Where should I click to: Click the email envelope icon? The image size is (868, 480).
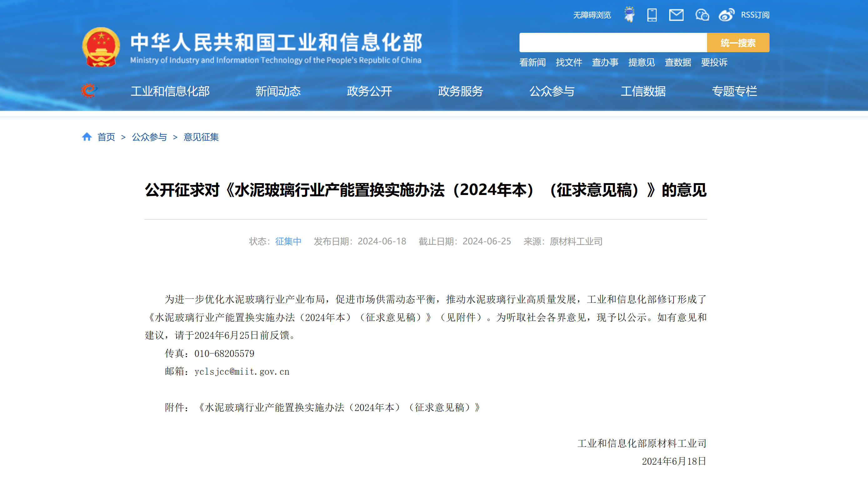(x=676, y=15)
